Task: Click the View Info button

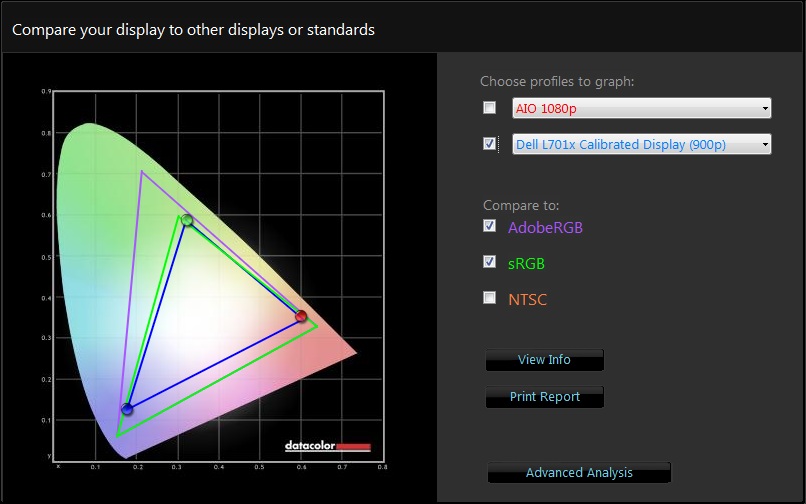Action: [x=544, y=360]
